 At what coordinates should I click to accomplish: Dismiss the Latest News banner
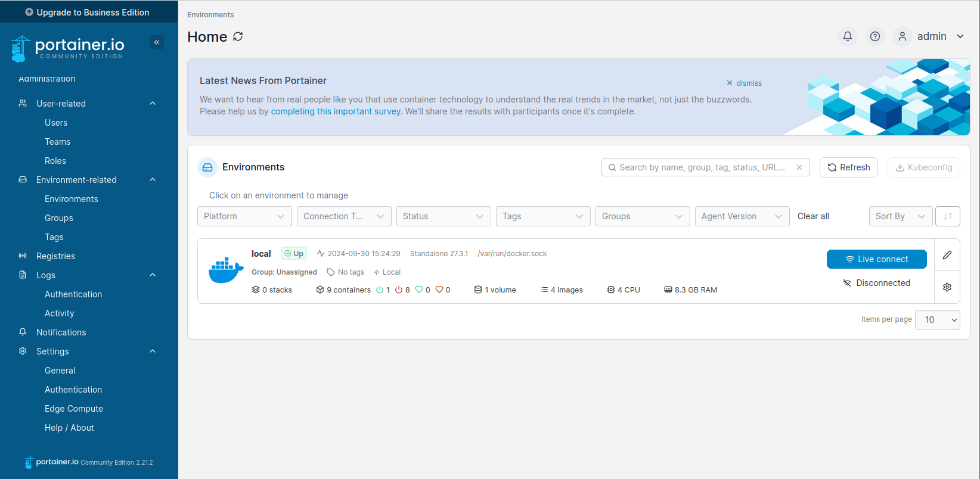point(744,83)
